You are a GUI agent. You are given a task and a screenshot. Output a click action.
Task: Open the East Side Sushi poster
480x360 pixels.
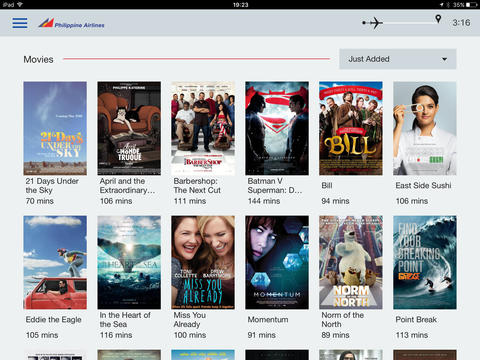point(425,128)
